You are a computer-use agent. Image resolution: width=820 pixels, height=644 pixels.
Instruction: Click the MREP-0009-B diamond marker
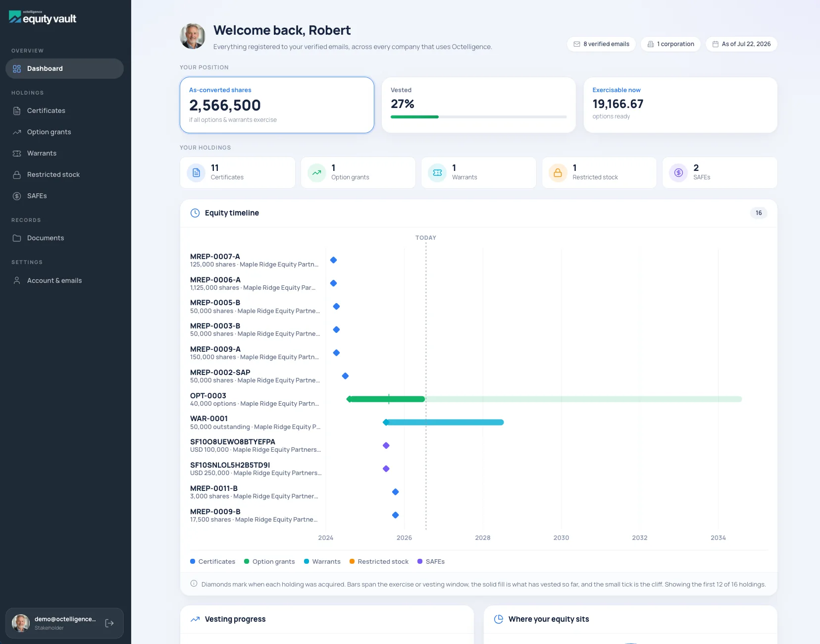[396, 515]
